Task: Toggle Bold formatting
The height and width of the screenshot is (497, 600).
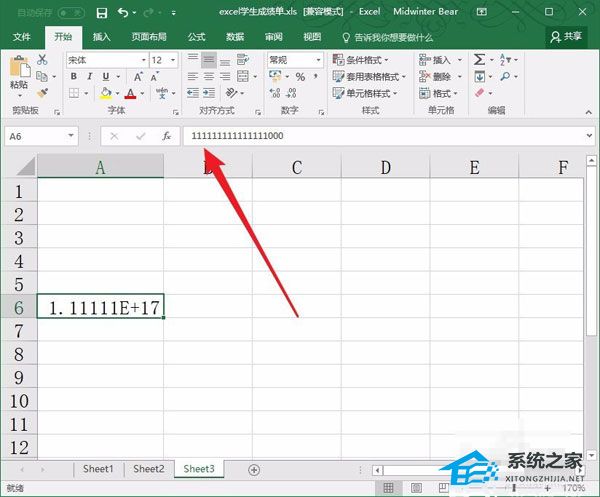Action: click(x=74, y=77)
